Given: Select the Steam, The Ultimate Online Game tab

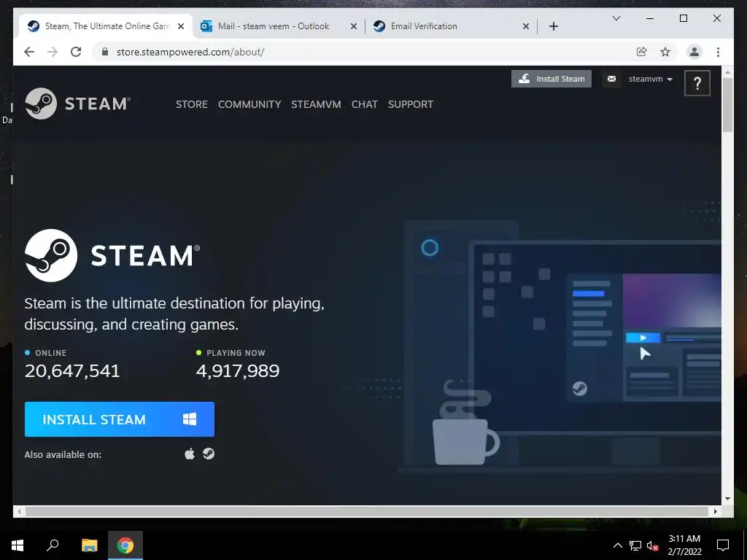Looking at the screenshot, I should pos(106,26).
